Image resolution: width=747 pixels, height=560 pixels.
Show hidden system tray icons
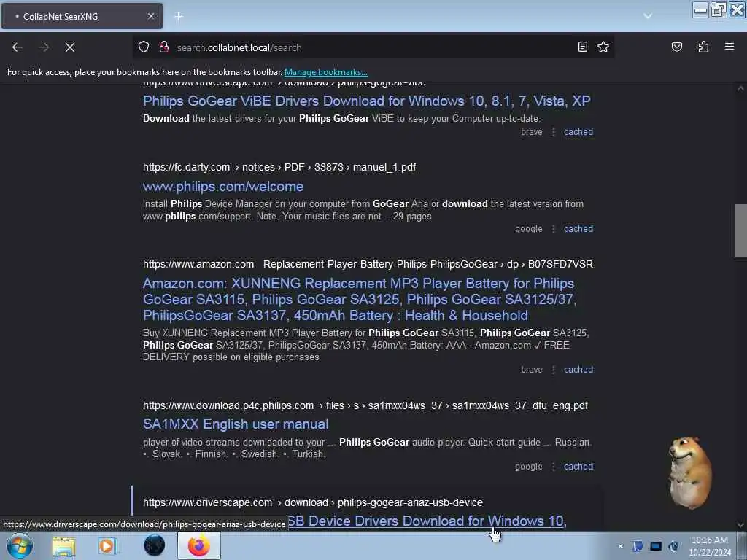point(620,546)
